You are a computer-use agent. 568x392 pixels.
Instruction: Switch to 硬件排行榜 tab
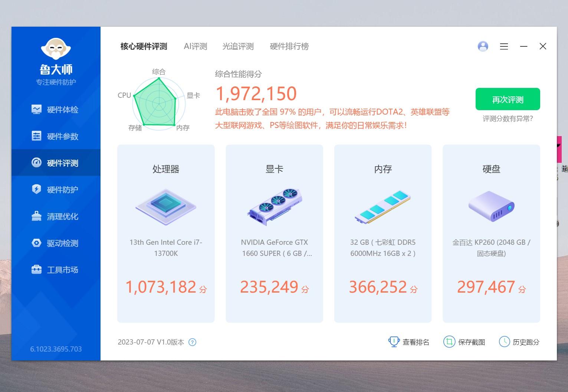click(x=289, y=46)
